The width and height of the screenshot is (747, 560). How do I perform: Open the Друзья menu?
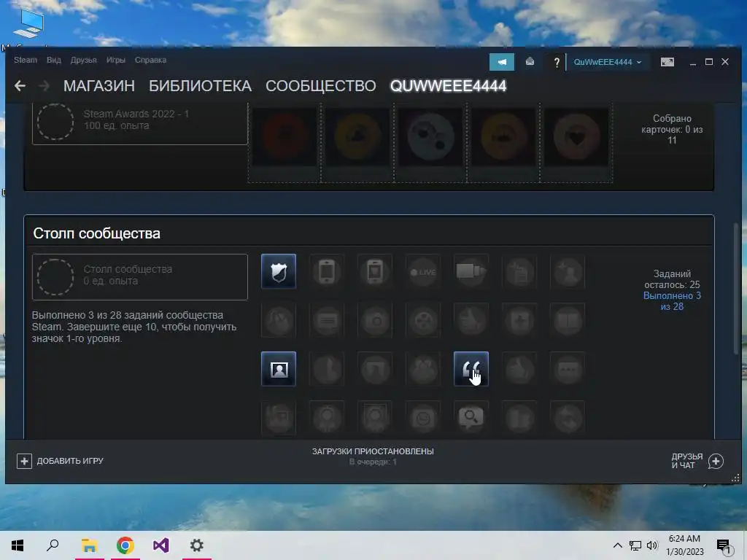(83, 60)
